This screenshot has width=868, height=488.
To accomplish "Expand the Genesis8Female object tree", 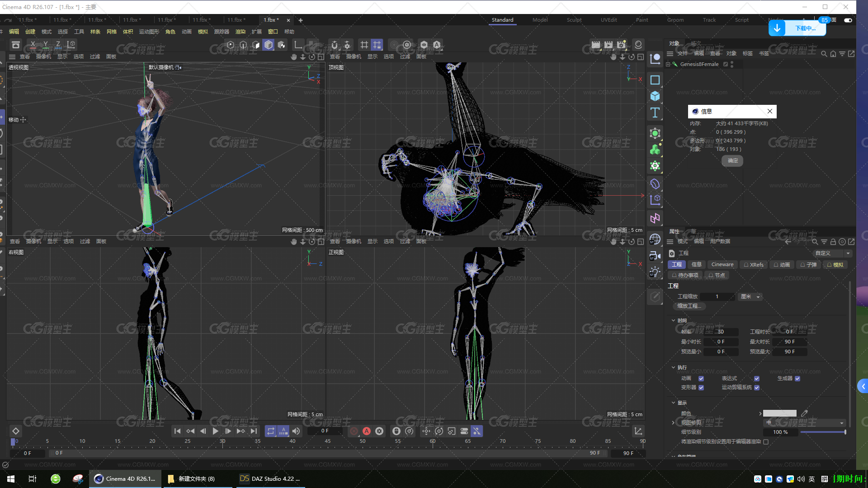I will [668, 64].
